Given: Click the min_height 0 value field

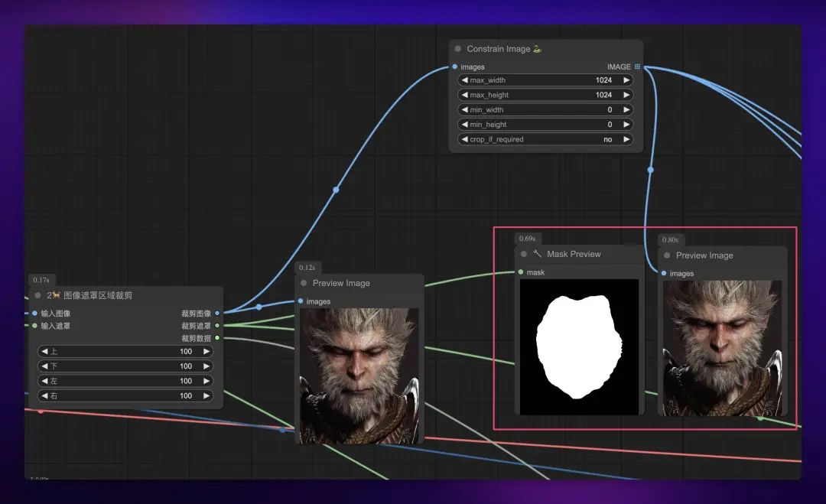Looking at the screenshot, I should (x=545, y=125).
